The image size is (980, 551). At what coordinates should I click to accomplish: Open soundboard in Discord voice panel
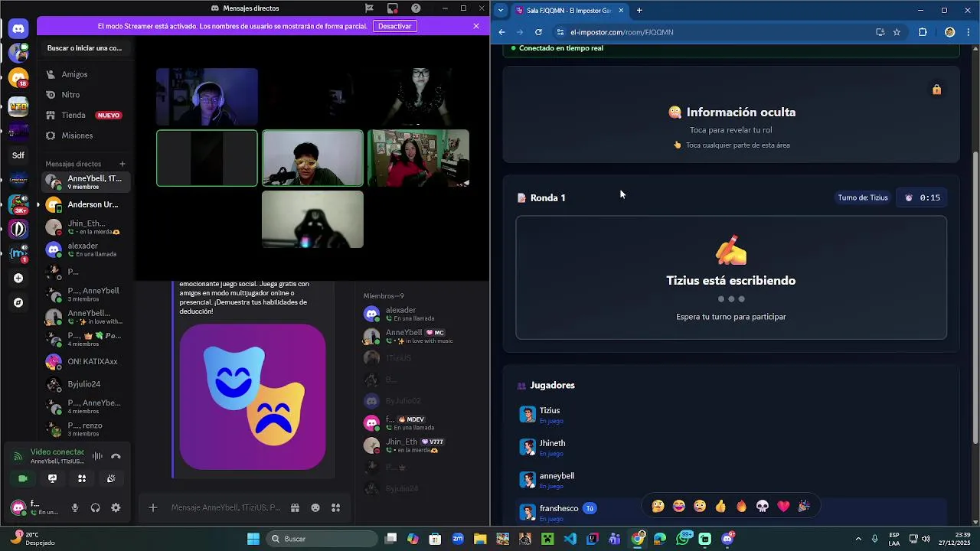click(111, 478)
